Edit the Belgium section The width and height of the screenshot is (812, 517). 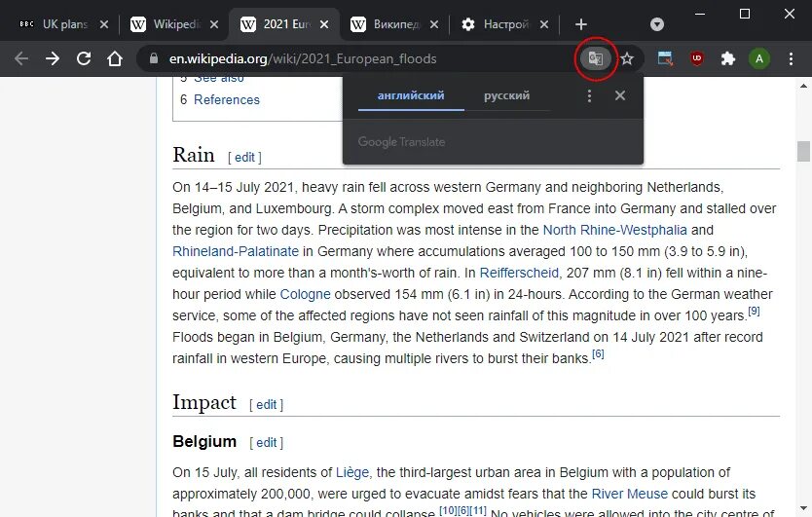pyautogui.click(x=266, y=442)
